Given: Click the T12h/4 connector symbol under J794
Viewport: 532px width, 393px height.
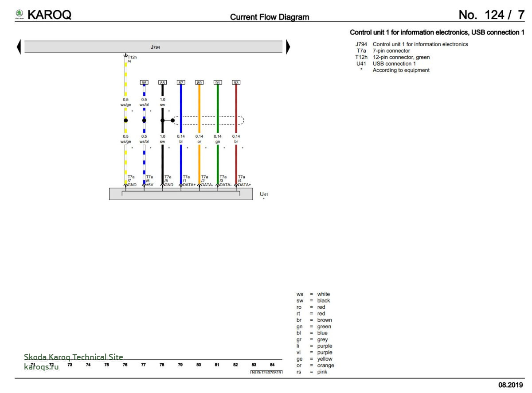Looking at the screenshot, I should [x=125, y=56].
